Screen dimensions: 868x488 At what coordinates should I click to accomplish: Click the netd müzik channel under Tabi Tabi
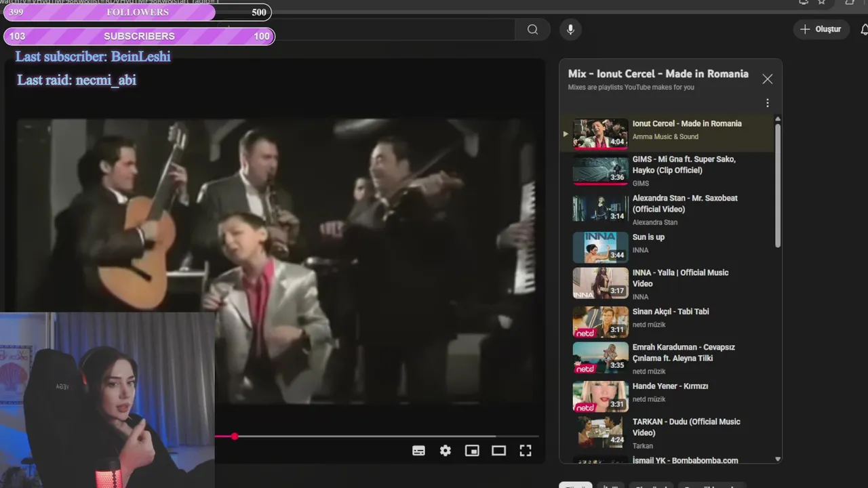[649, 325]
